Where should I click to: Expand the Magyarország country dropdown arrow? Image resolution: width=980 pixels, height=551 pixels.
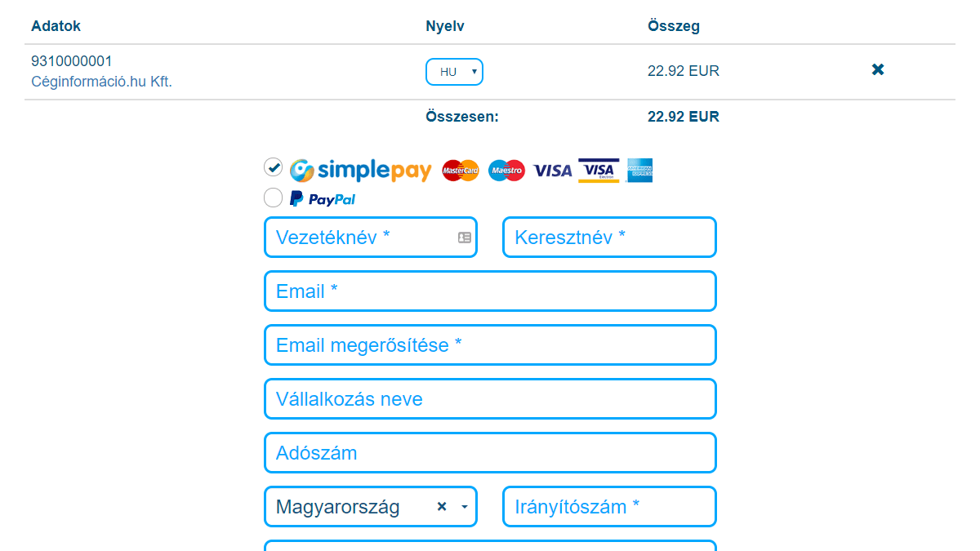pyautogui.click(x=465, y=507)
